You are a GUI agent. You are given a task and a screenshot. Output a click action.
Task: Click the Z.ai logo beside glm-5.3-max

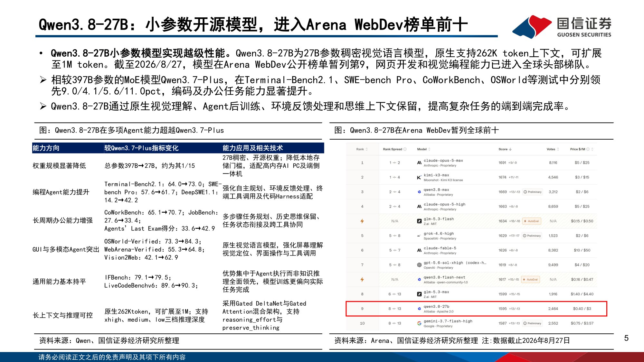(419, 294)
